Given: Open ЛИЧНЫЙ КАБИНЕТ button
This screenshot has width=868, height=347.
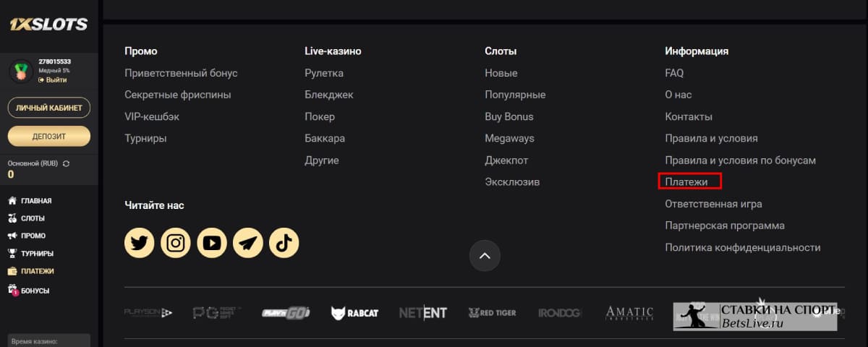Looking at the screenshot, I should coord(49,108).
